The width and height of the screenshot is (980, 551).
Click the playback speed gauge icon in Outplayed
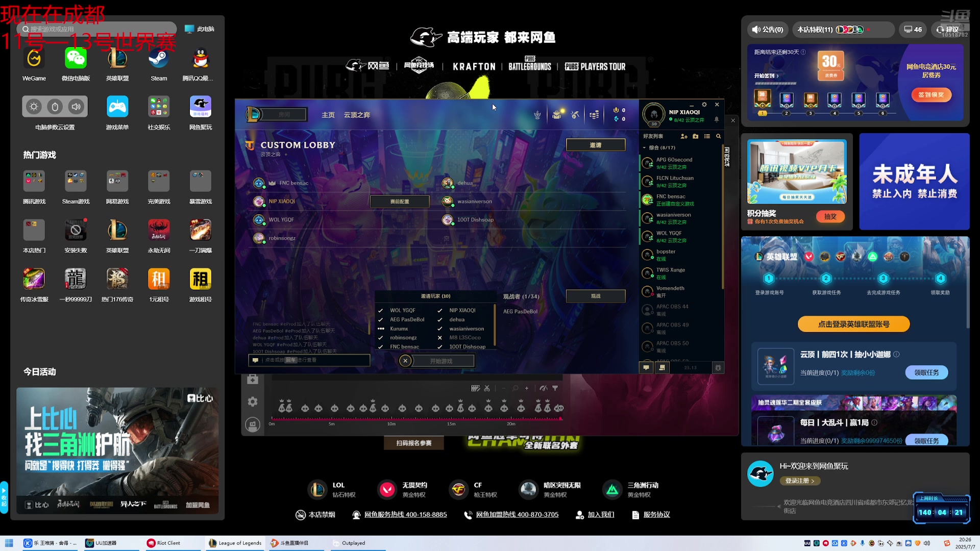(544, 388)
